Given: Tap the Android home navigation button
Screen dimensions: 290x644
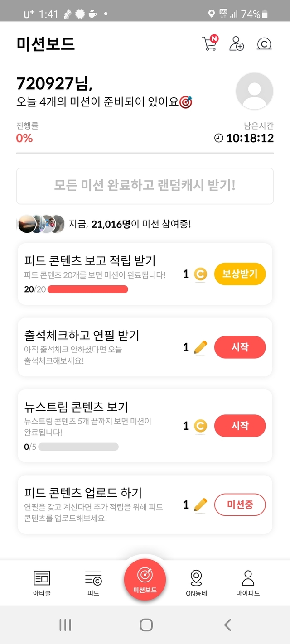Looking at the screenshot, I should tap(146, 625).
